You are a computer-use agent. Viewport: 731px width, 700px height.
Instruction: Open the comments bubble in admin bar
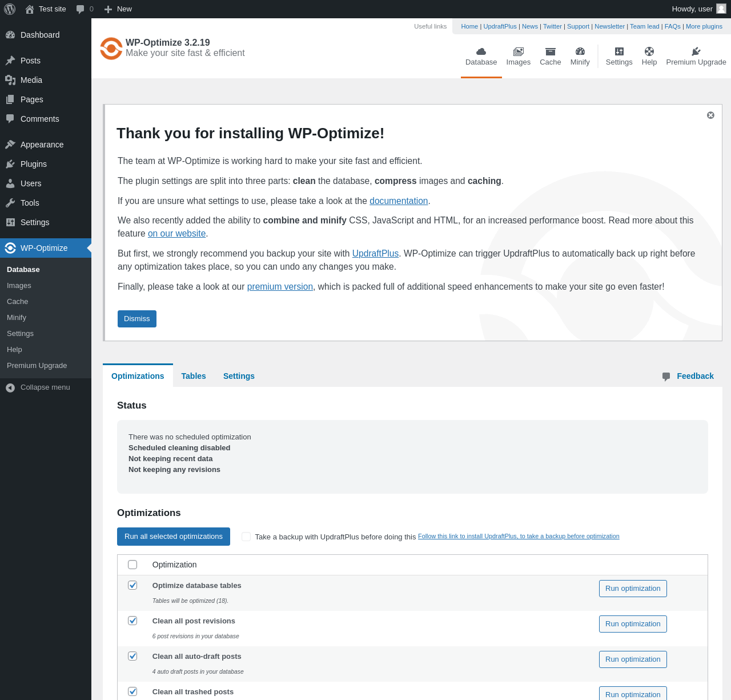tap(80, 9)
